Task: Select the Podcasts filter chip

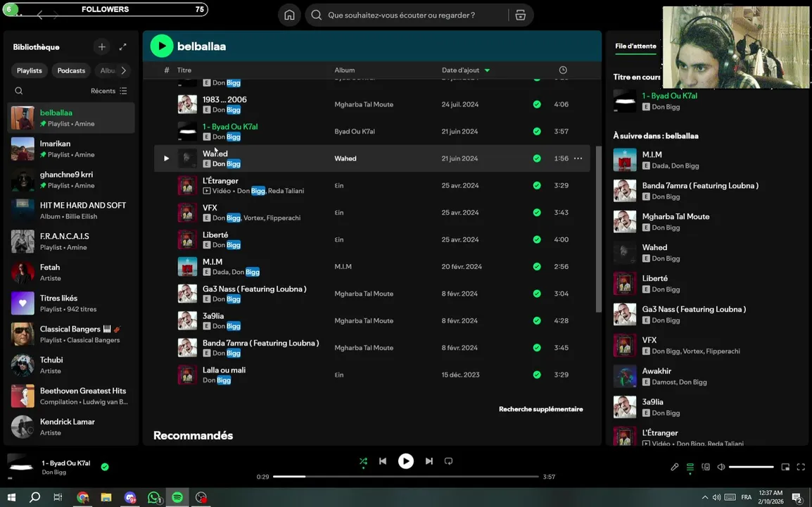Action: pyautogui.click(x=71, y=70)
